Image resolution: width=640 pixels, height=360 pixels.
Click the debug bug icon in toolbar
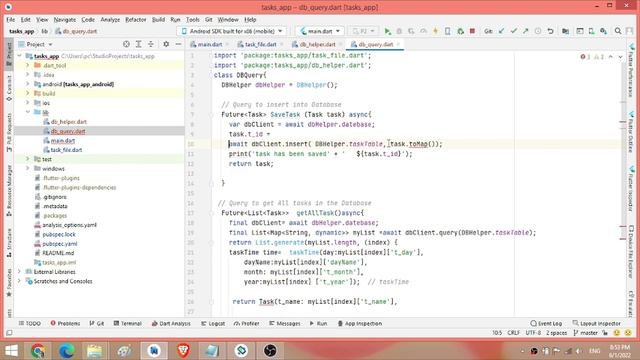tap(399, 31)
